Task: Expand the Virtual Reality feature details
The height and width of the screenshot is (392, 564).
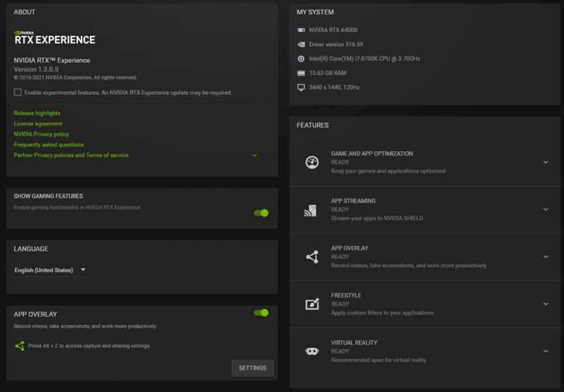Action: coord(546,350)
